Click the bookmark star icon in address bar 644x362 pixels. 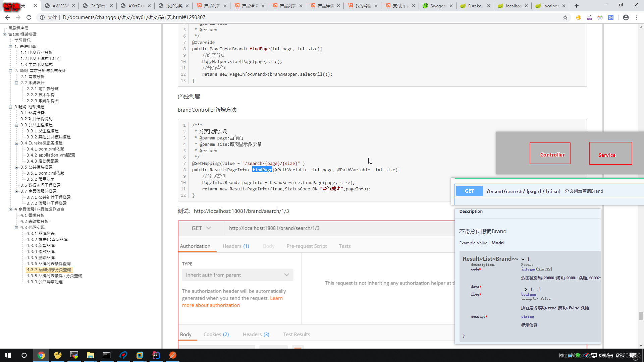(x=565, y=17)
